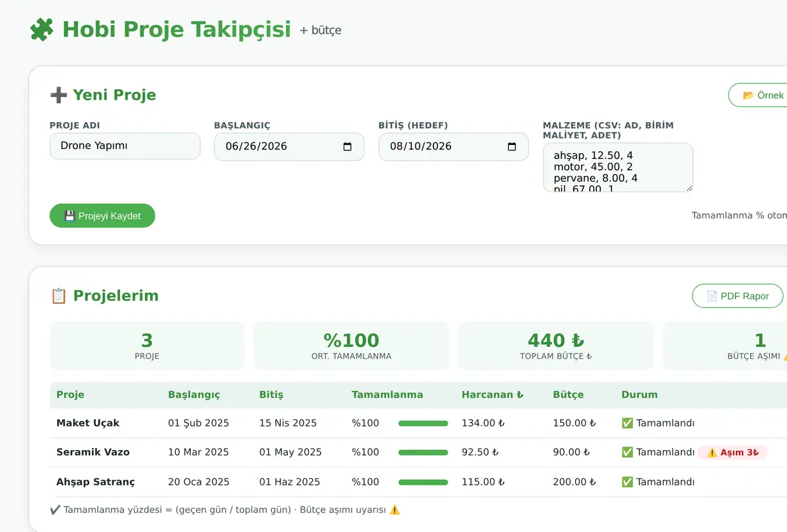Open calendar picker in Bitiş date field
This screenshot has height=532, width=787.
pos(512,147)
